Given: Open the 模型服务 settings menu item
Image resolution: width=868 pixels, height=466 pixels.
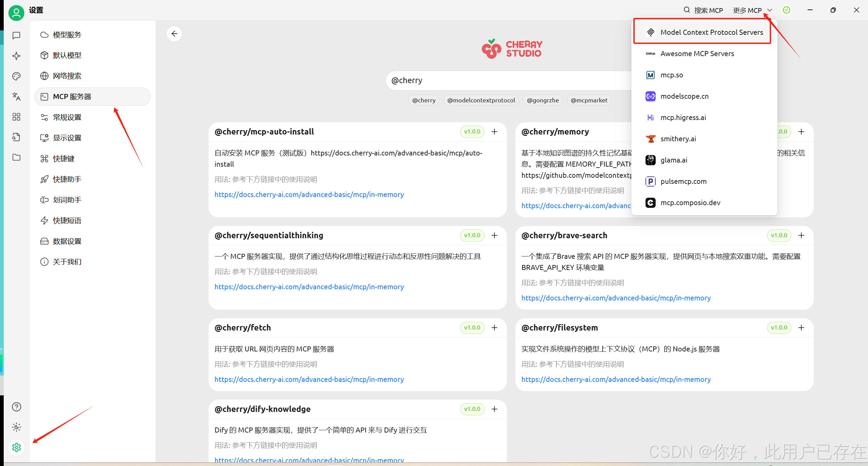Looking at the screenshot, I should 67,35.
